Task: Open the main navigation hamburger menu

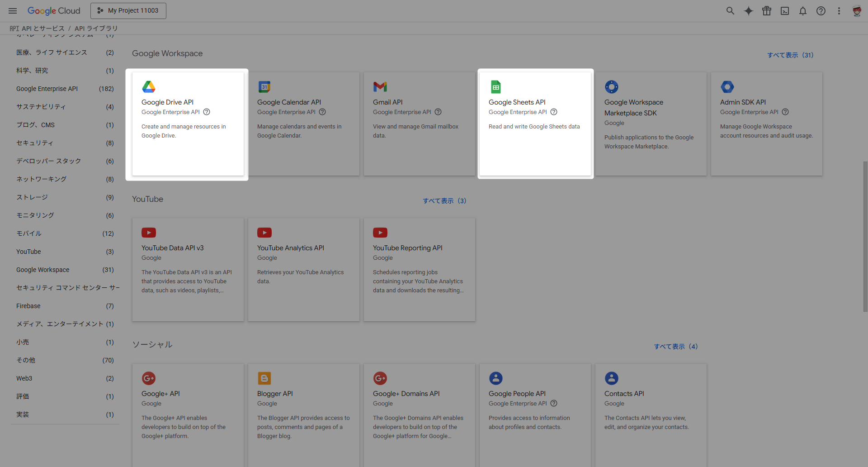Action: coord(13,11)
